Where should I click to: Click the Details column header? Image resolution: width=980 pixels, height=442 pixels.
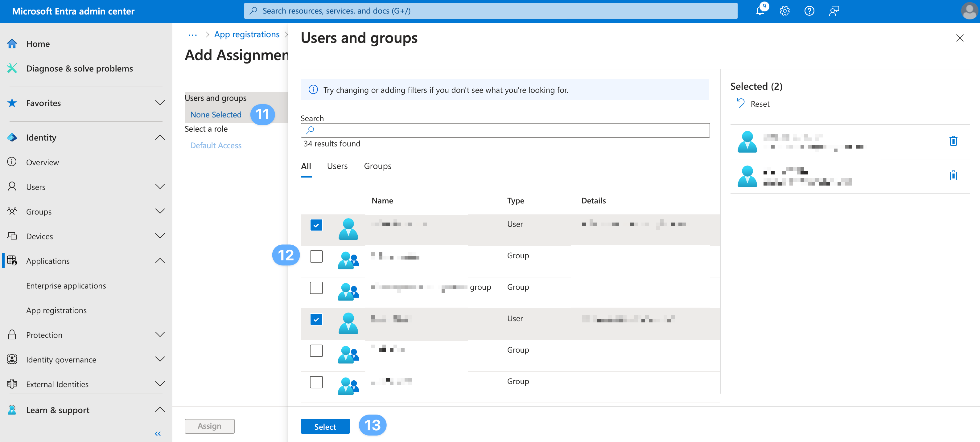click(593, 200)
